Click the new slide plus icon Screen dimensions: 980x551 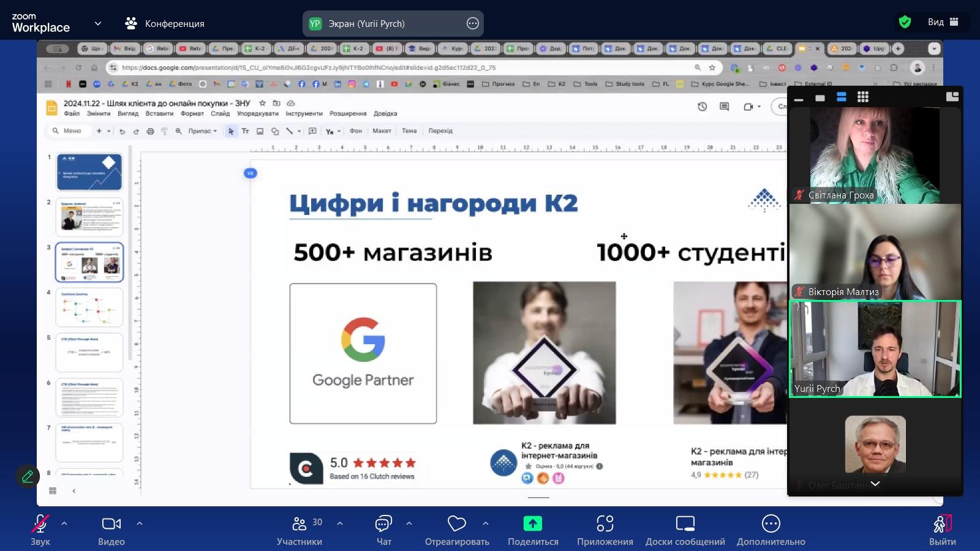tap(99, 131)
